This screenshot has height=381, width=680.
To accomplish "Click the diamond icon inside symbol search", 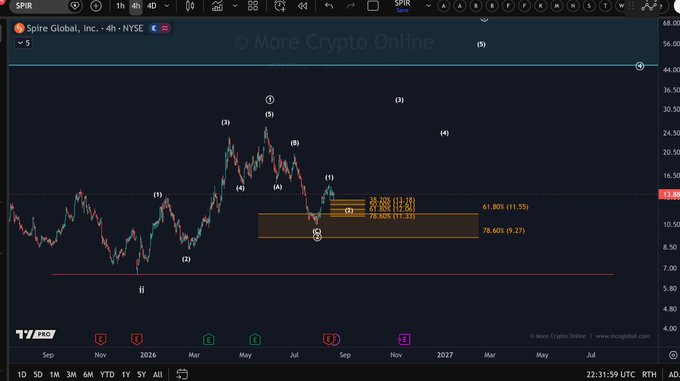I will [x=75, y=6].
